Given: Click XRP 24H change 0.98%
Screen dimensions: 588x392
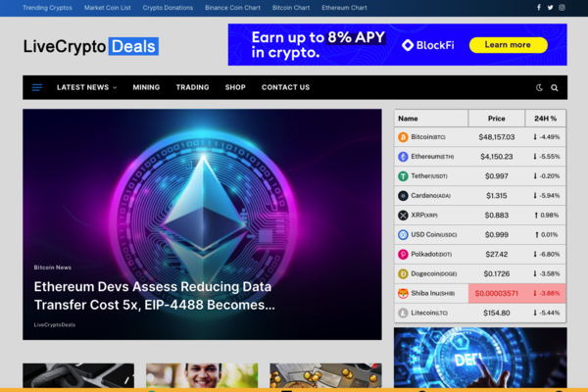Looking at the screenshot, I should (x=547, y=216).
